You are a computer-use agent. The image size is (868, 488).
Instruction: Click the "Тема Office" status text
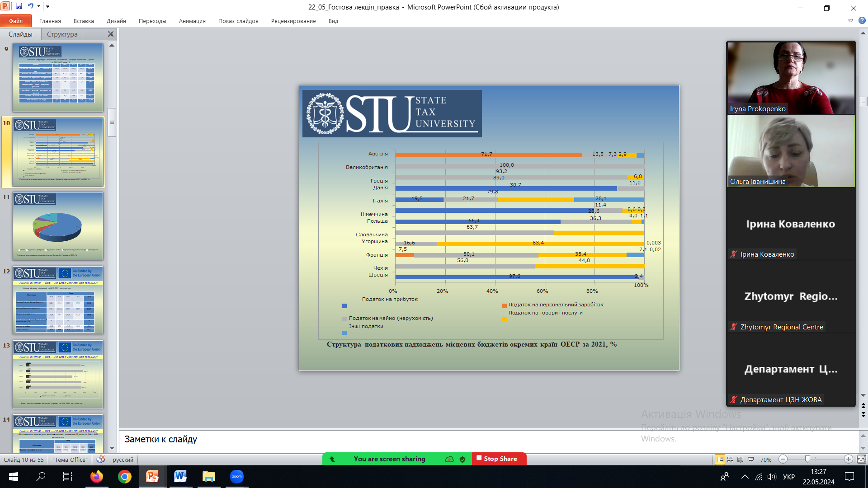pyautogui.click(x=70, y=460)
